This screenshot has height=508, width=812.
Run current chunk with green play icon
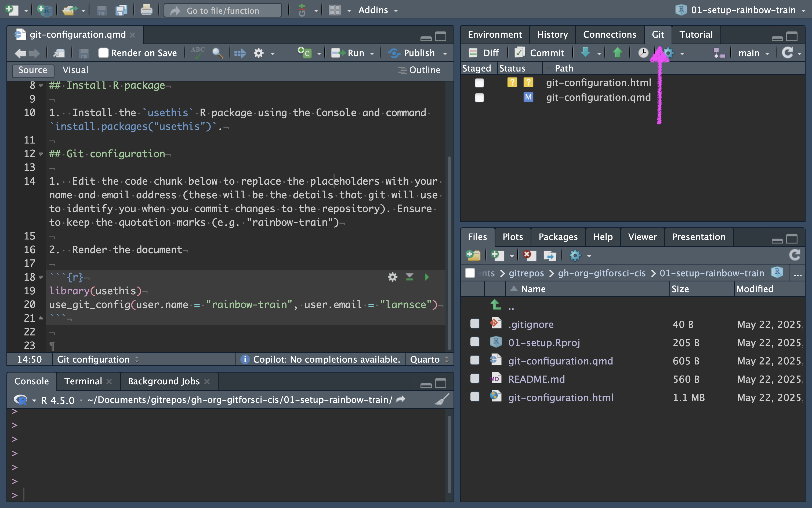click(x=427, y=277)
